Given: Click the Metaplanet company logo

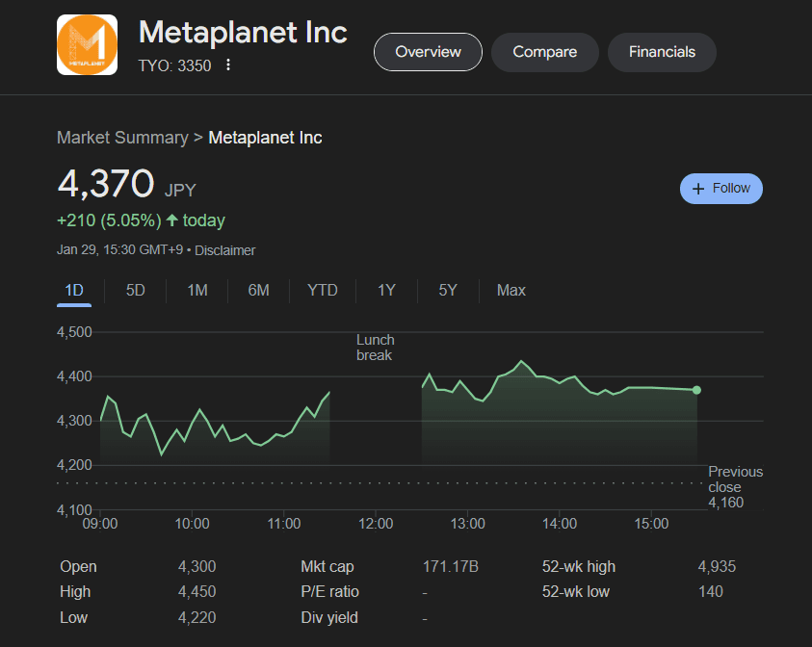Looking at the screenshot, I should click(x=87, y=44).
